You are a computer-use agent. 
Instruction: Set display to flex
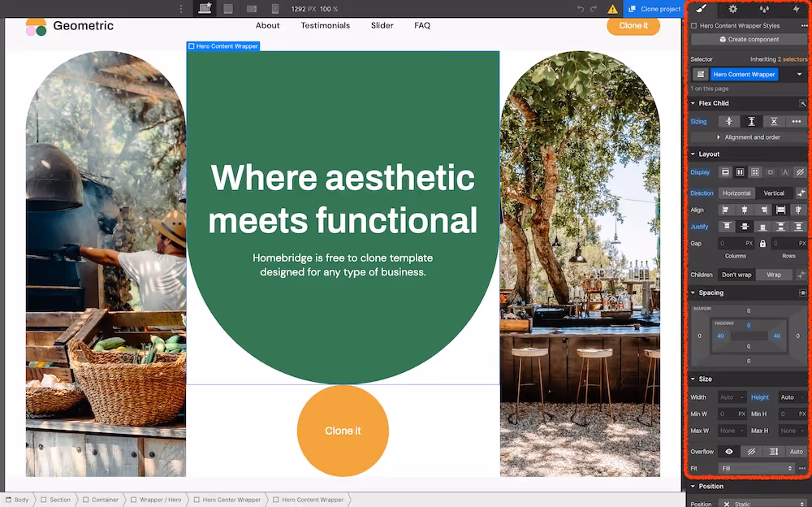[x=740, y=172]
